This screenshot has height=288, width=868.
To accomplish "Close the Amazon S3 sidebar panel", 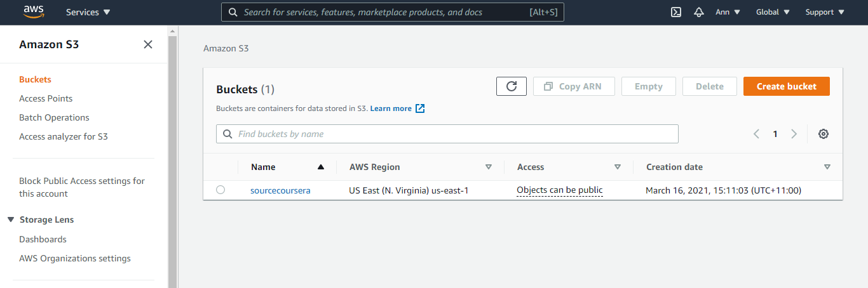I will click(148, 44).
